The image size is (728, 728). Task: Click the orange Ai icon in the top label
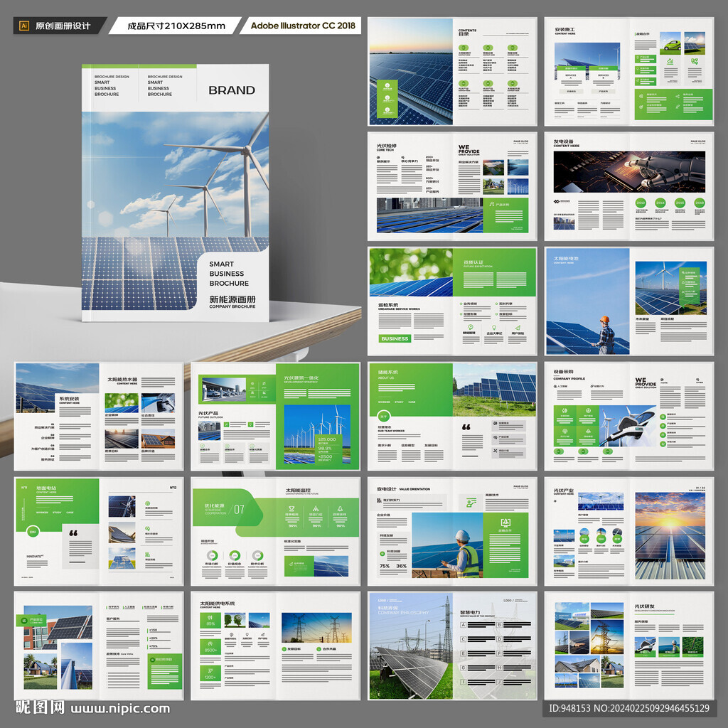coord(24,26)
